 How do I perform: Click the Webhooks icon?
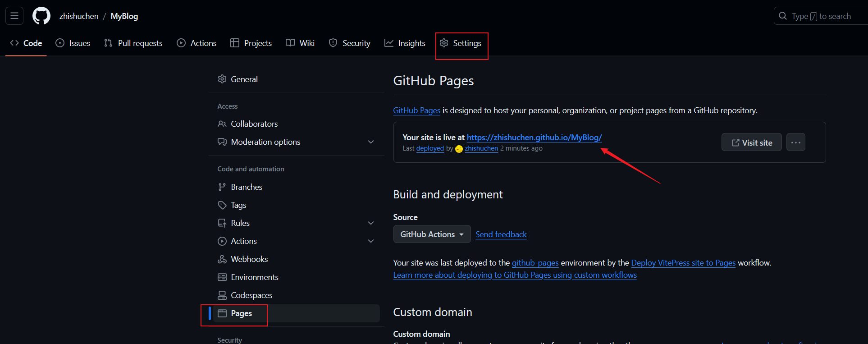pyautogui.click(x=222, y=259)
